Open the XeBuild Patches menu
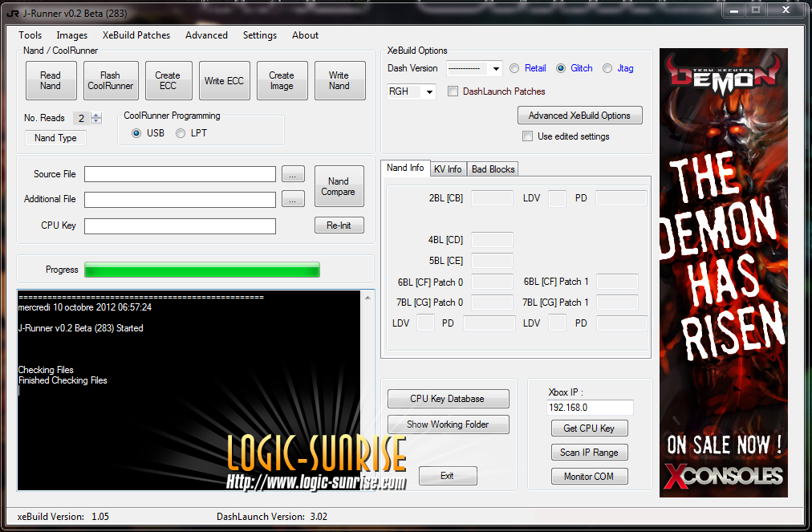 tap(136, 35)
